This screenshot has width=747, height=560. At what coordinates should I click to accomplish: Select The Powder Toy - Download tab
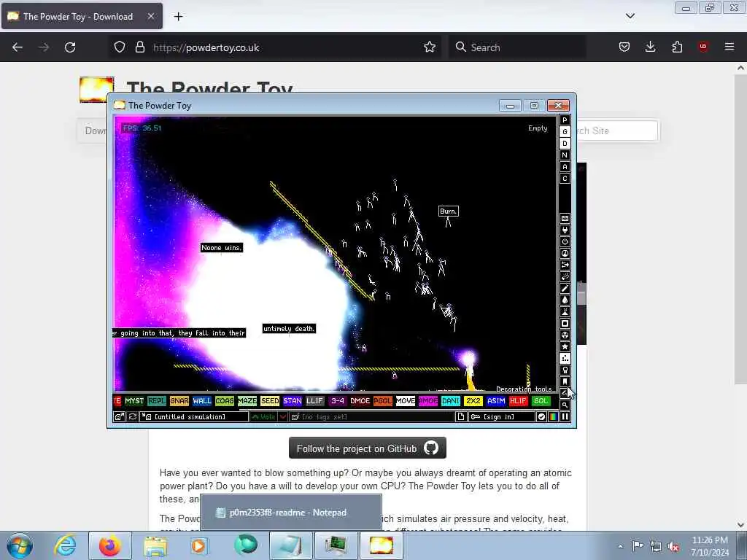click(x=82, y=16)
